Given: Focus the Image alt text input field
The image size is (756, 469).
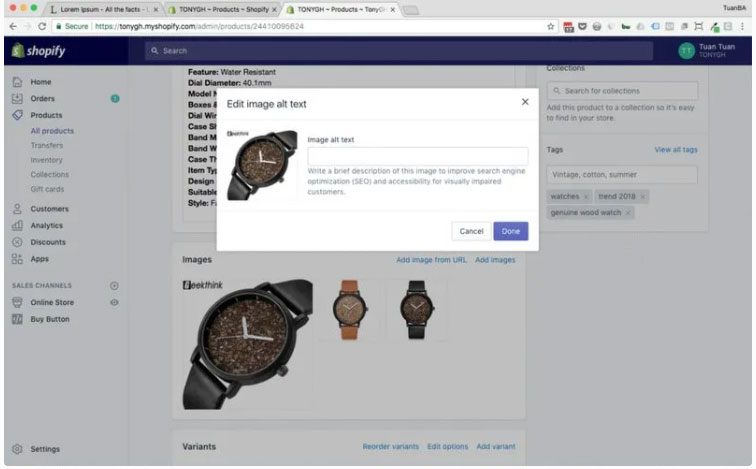Looking at the screenshot, I should click(418, 156).
